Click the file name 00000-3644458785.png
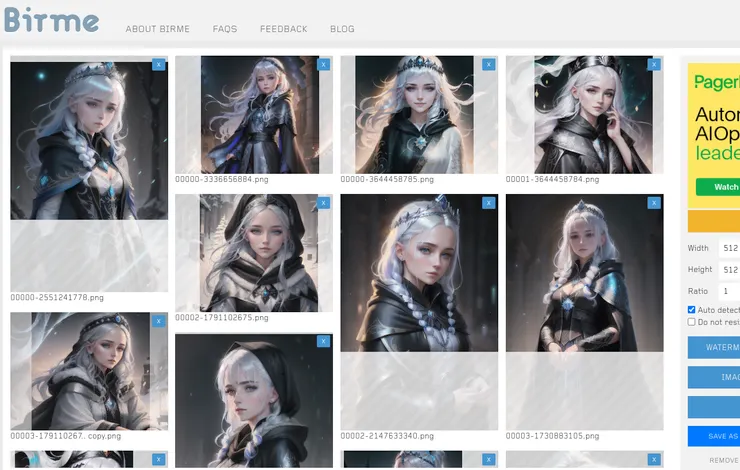The width and height of the screenshot is (740, 470). click(387, 179)
